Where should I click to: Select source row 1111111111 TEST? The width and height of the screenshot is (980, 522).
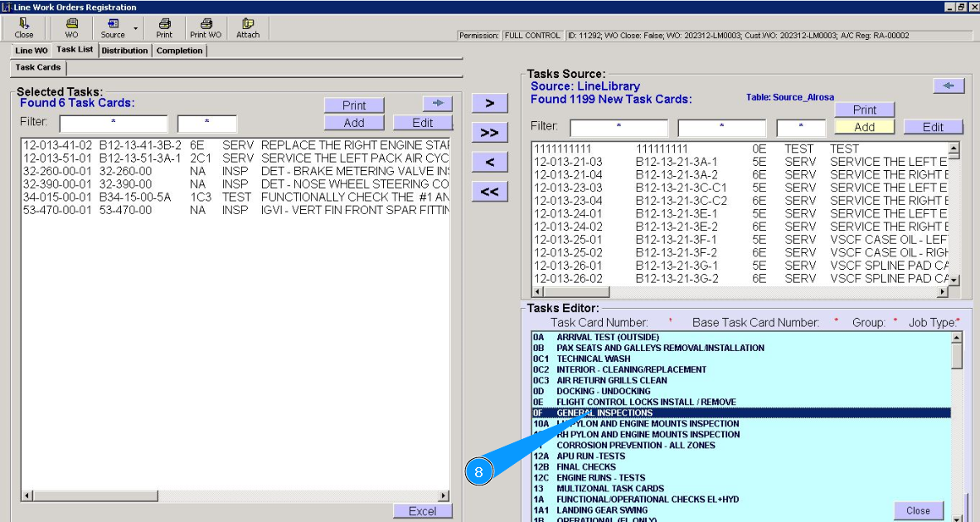coord(740,149)
